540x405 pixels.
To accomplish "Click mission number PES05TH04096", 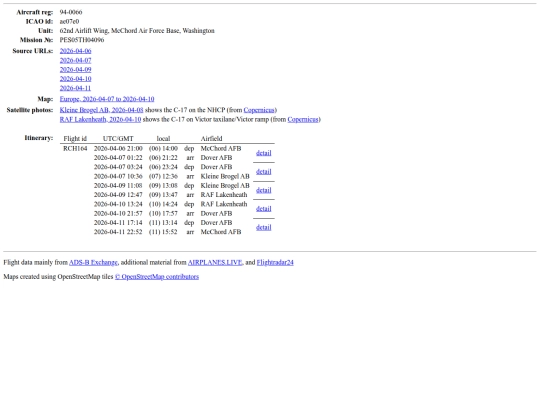I will (82, 40).
